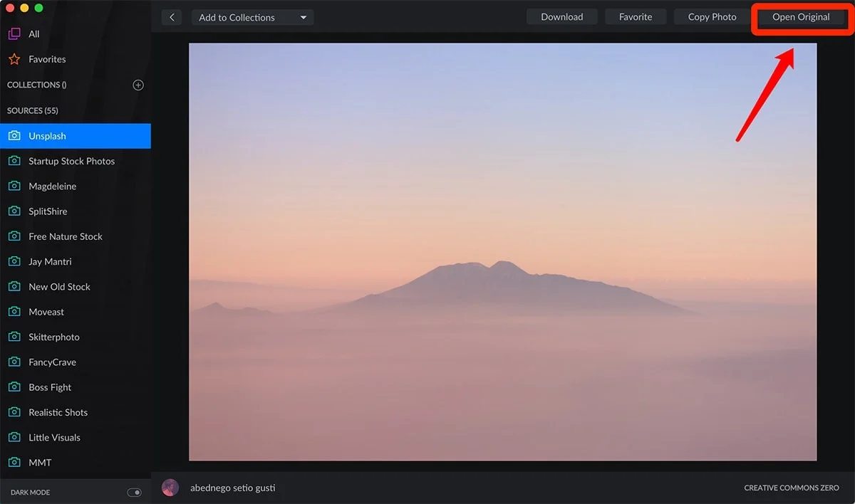Mark photo with the Favorite button
This screenshot has height=504, width=855.
(635, 17)
